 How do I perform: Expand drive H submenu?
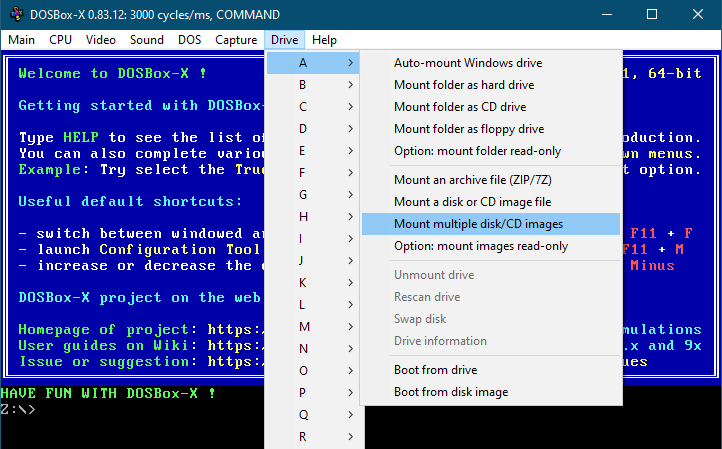click(x=313, y=216)
